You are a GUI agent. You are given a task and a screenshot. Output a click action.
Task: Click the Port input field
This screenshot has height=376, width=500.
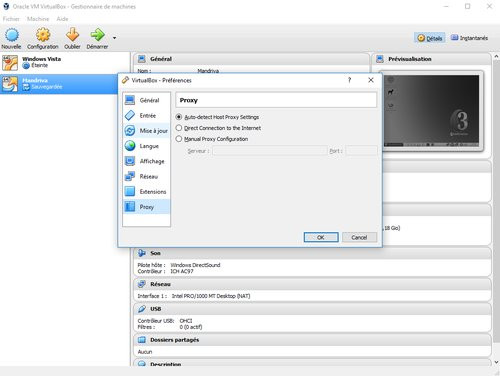[x=361, y=151]
